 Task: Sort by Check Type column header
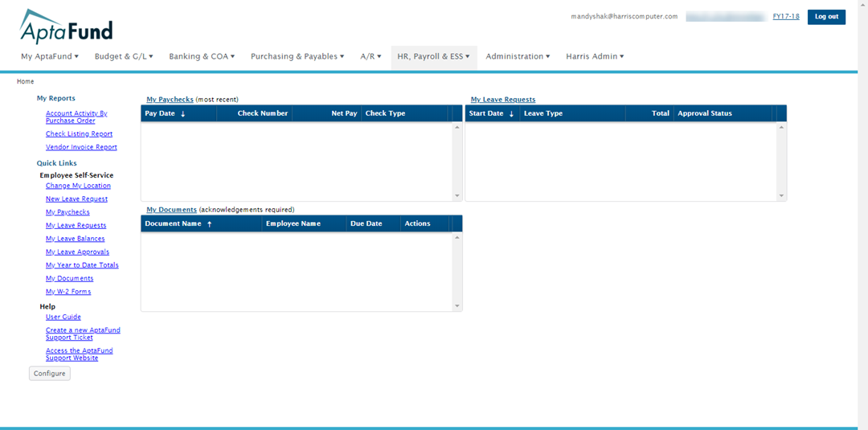click(404, 113)
